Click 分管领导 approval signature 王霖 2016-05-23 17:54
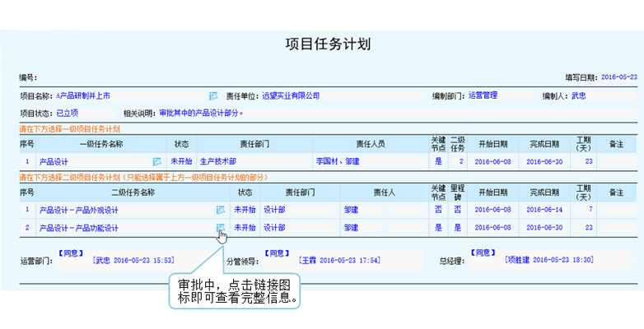The image size is (644, 329). 339,260
